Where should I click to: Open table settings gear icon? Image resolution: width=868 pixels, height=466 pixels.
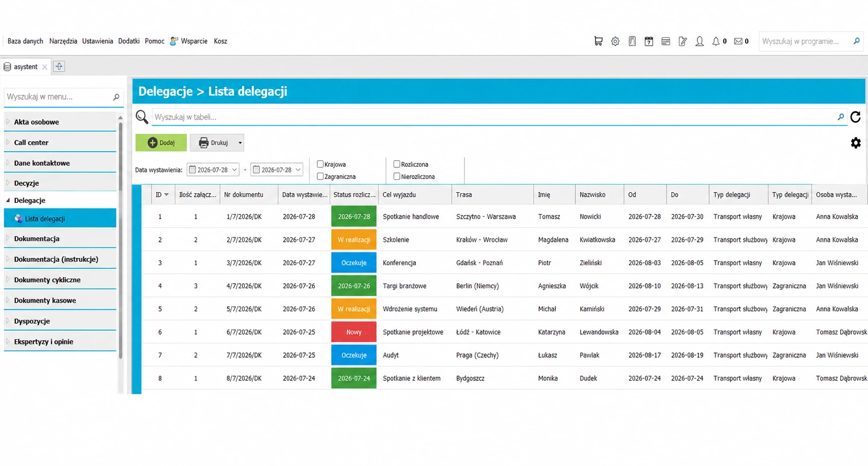tap(856, 143)
